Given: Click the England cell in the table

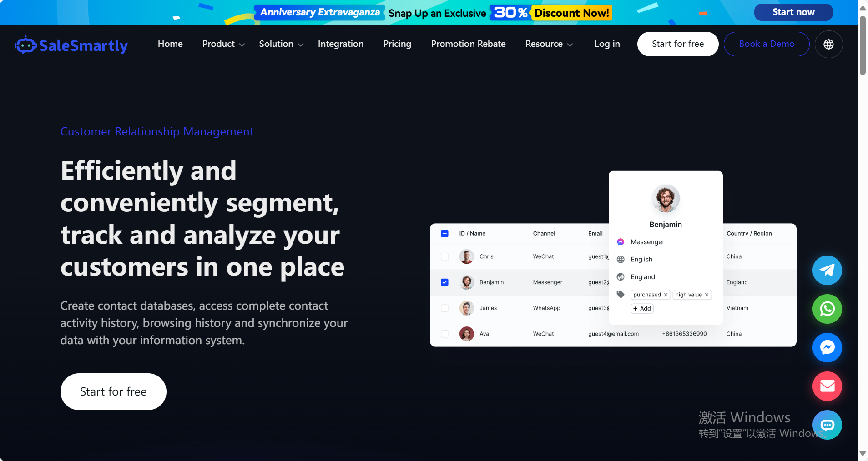Looking at the screenshot, I should (x=737, y=282).
